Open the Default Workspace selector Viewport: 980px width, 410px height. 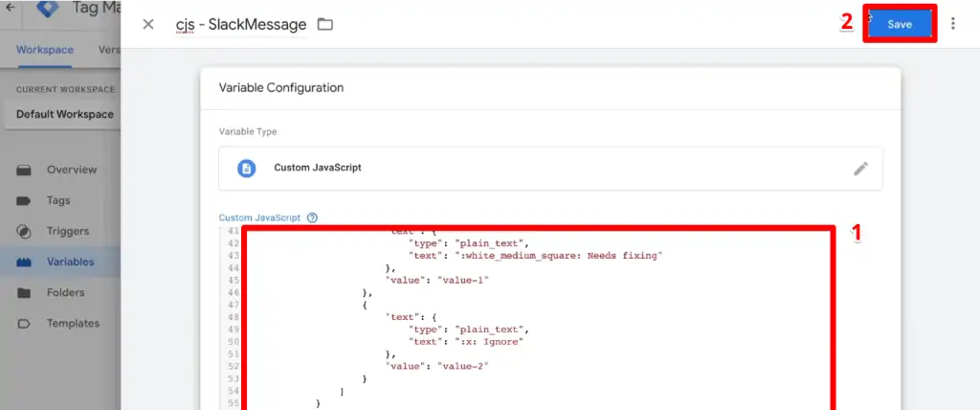coord(62,115)
